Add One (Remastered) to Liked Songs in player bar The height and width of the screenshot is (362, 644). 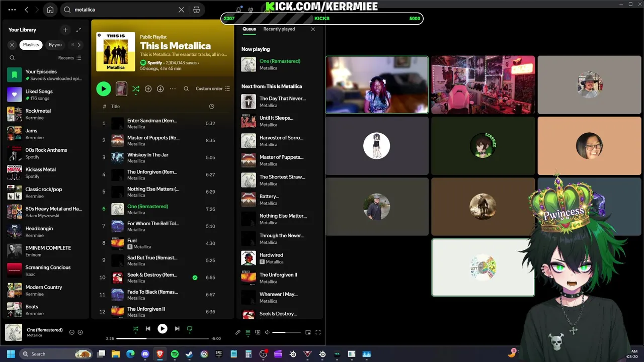coord(80,332)
